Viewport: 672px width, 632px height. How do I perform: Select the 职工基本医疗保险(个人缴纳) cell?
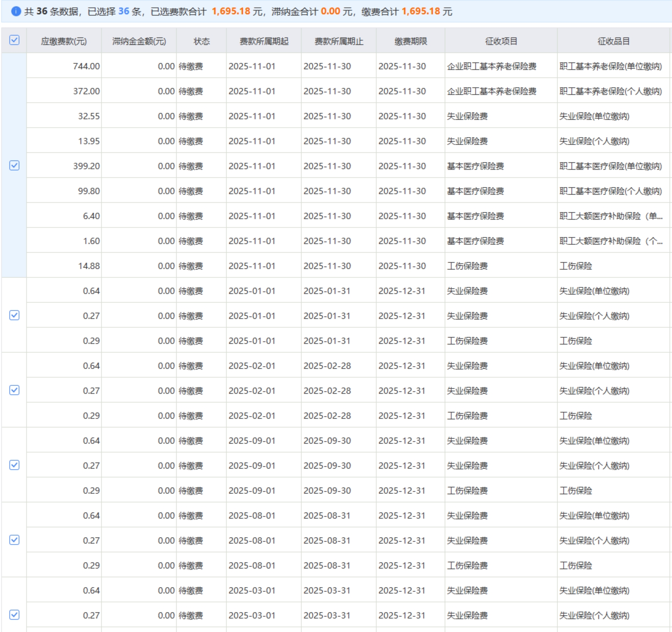610,191
